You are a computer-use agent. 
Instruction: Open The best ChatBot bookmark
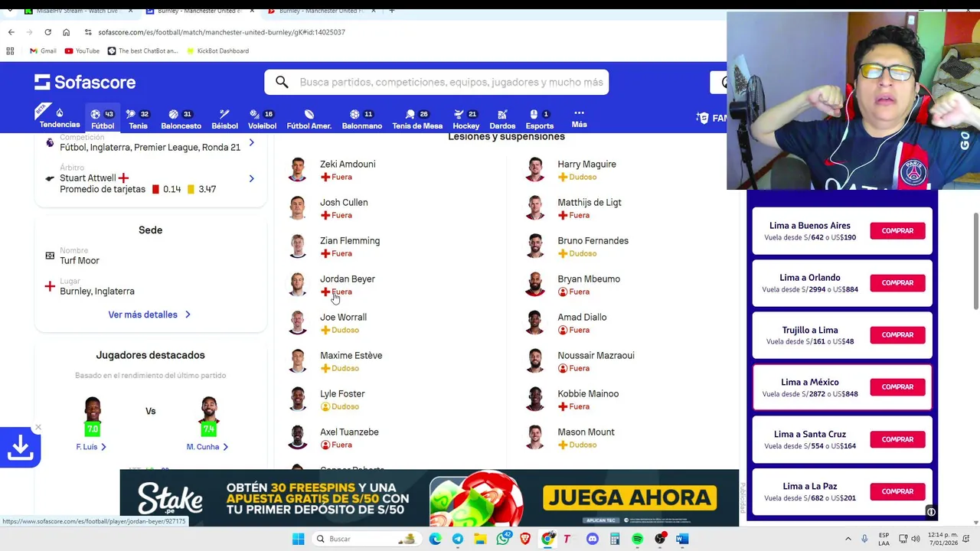point(142,51)
